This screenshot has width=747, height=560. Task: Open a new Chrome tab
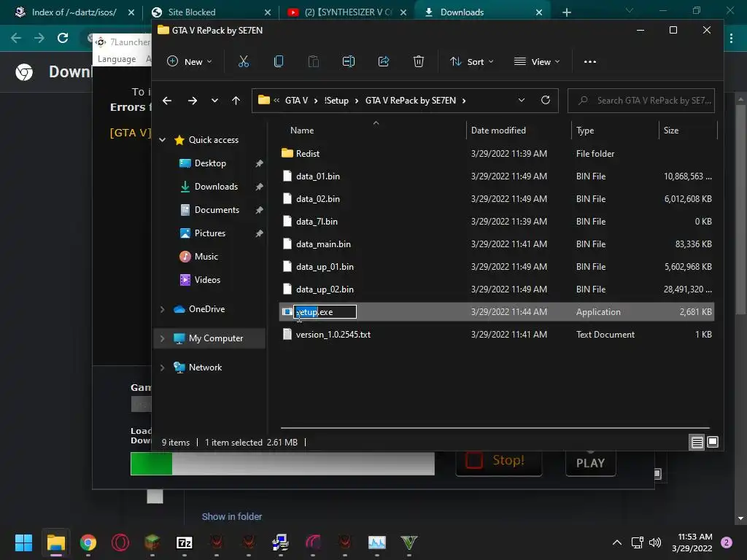click(566, 12)
